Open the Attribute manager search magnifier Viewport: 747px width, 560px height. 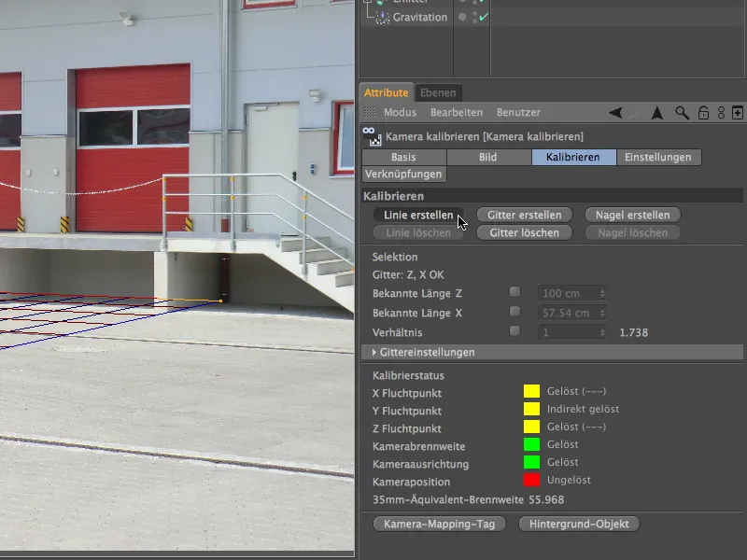(682, 113)
